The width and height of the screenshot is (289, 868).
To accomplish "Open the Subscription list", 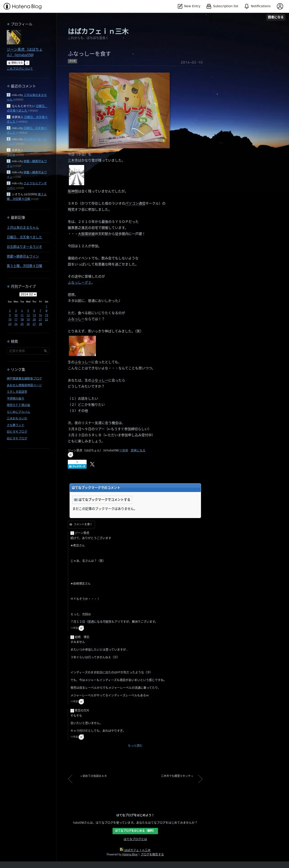I will (222, 6).
